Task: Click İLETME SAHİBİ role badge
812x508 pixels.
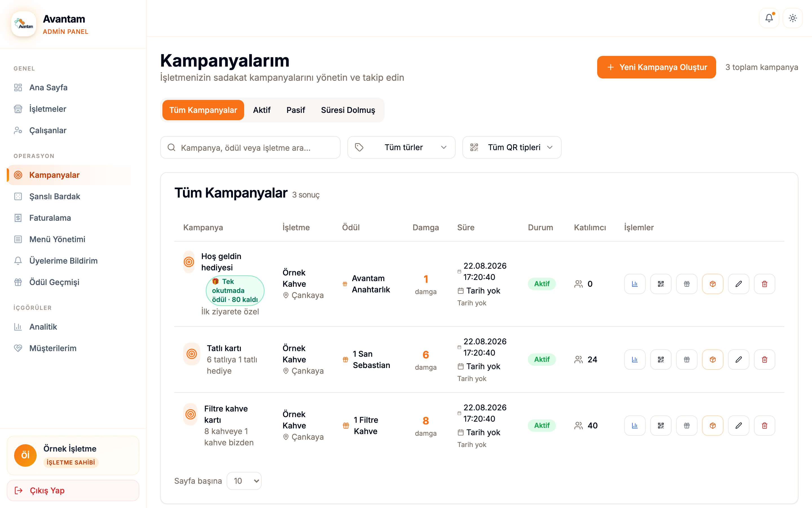Action: (x=71, y=462)
